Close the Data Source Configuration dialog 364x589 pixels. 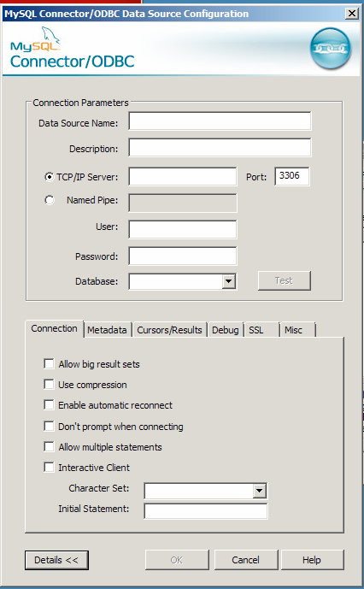tap(351, 14)
